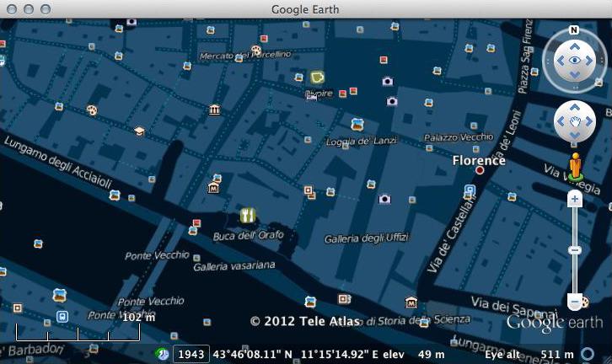612x364 pixels.
Task: Rotate view with look-joystick left arrow
Action: (561, 61)
